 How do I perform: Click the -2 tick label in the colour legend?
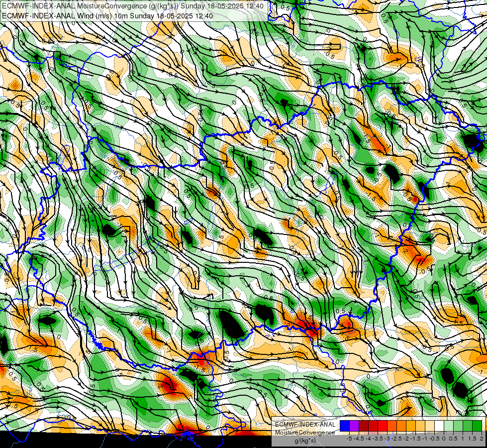(x=406, y=439)
